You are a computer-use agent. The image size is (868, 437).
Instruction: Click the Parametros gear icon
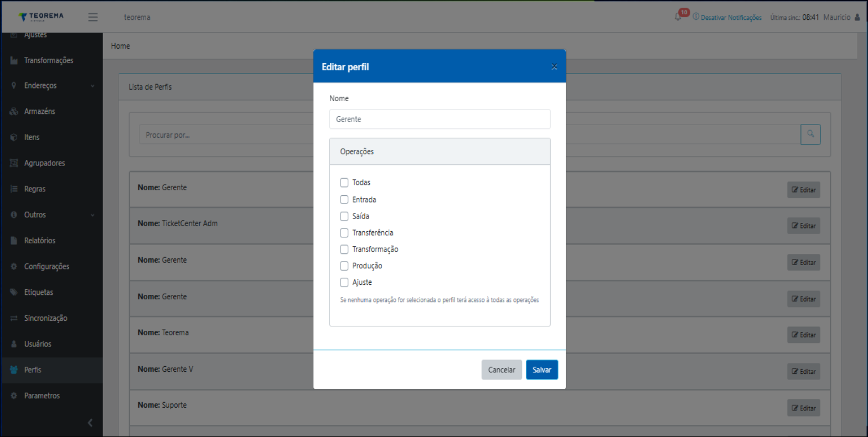(14, 396)
